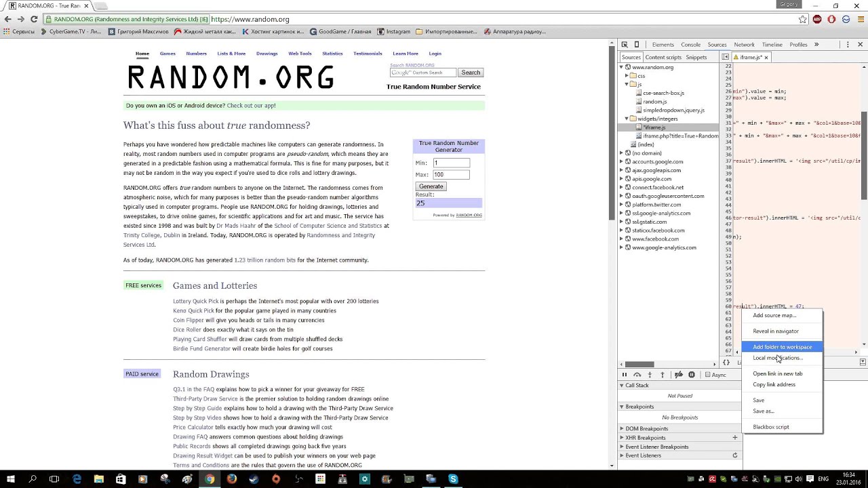The image size is (868, 488).
Task: Close the DevTools panel
Action: click(x=860, y=45)
